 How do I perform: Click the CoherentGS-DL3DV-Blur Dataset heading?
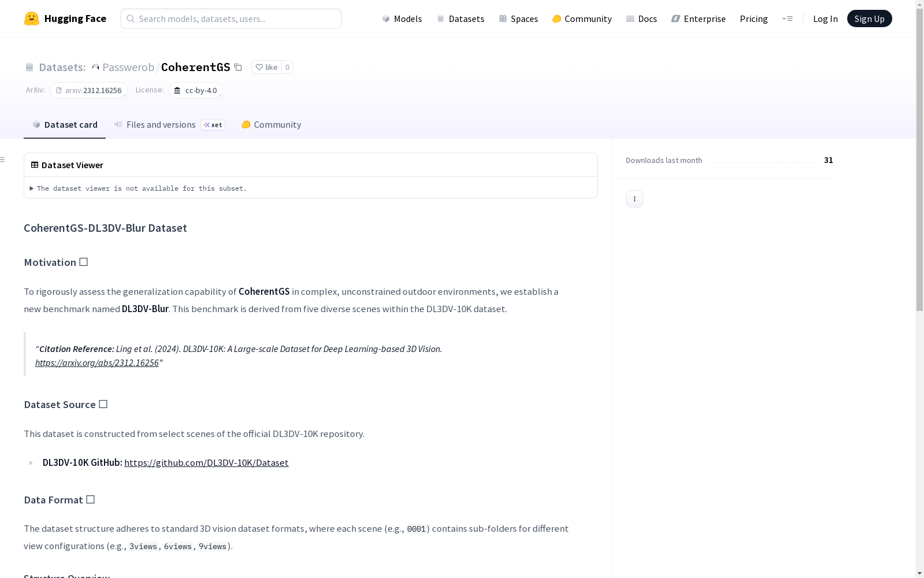pyautogui.click(x=105, y=228)
